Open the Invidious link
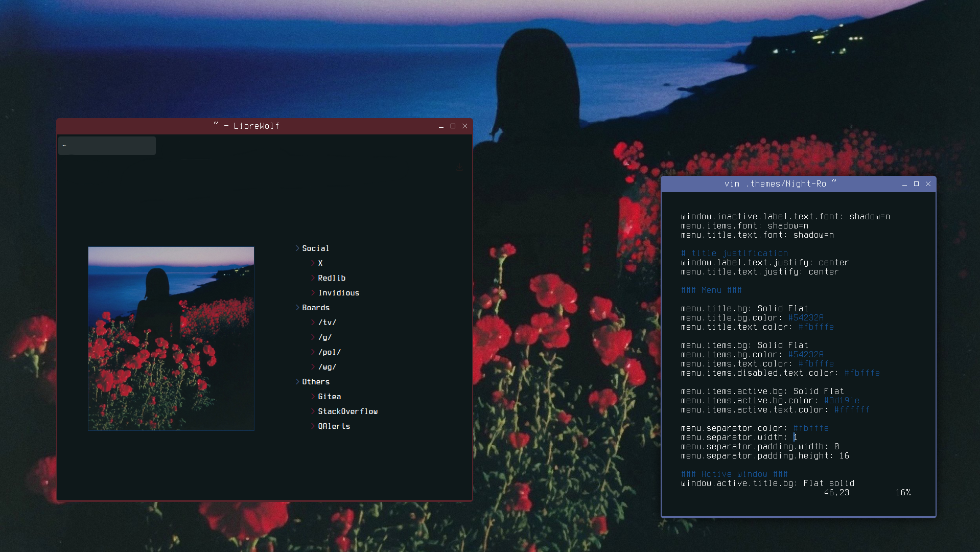The image size is (980, 552). [x=339, y=293]
